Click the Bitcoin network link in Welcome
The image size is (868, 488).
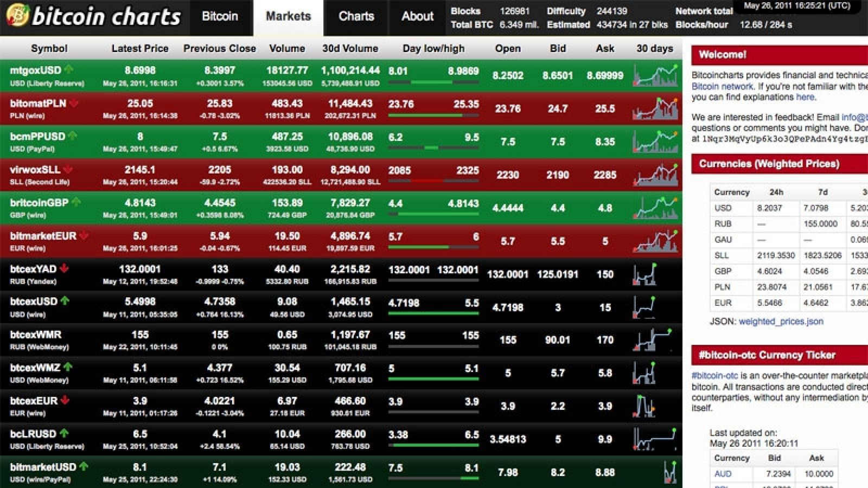(x=722, y=87)
